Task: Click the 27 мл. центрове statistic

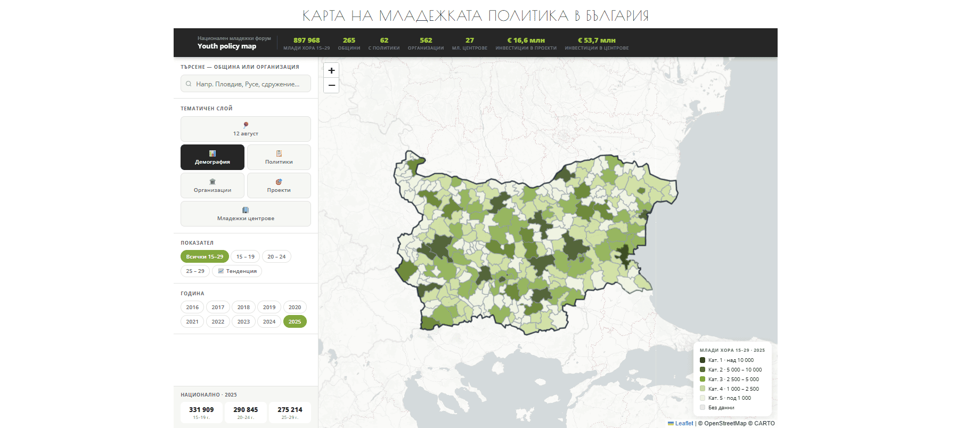Action: pos(470,44)
